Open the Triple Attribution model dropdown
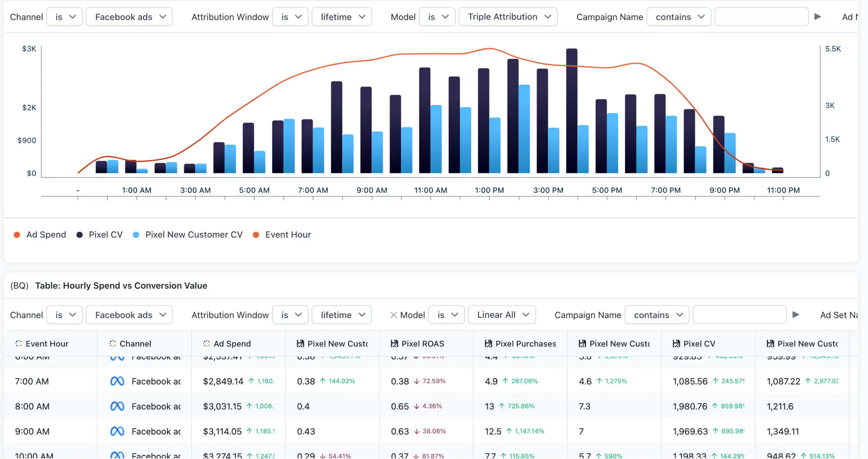Screen dimensions: 868x459 (508, 17)
